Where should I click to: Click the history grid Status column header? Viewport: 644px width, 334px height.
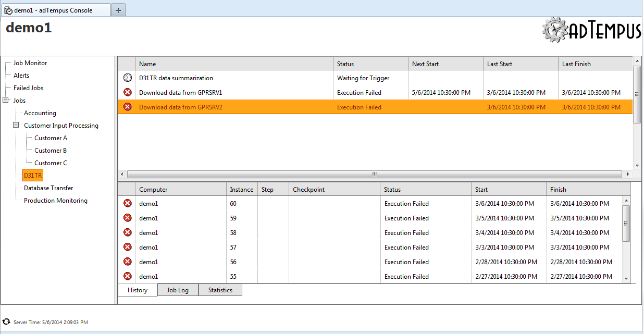426,190
